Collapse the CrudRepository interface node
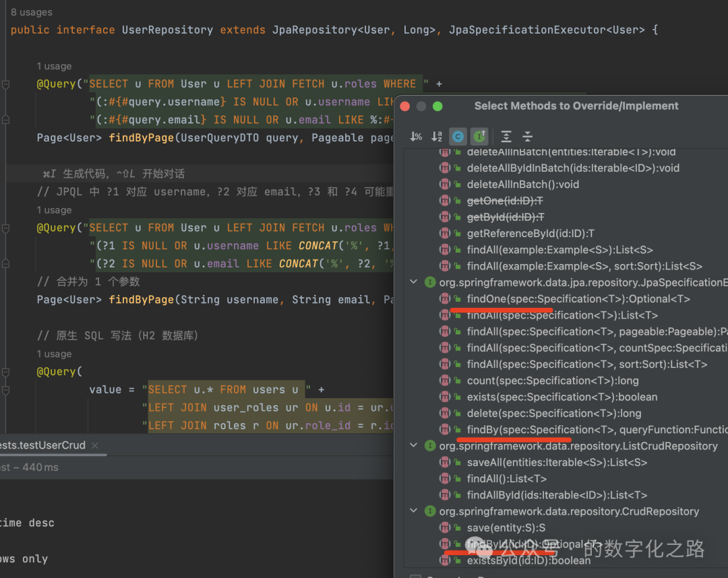The width and height of the screenshot is (728, 578). click(x=413, y=511)
